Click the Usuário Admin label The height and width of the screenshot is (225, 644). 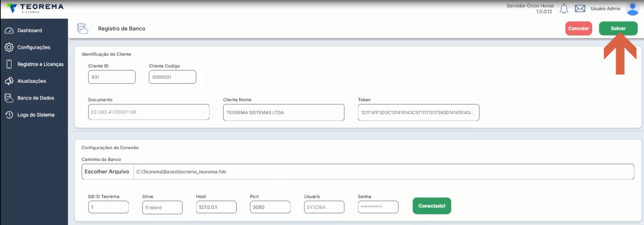pos(605,9)
